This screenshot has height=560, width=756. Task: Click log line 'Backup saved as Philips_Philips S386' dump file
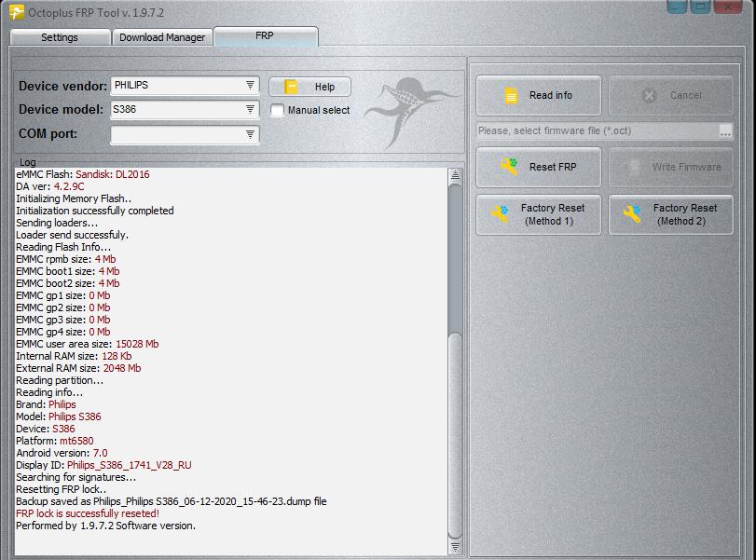[x=172, y=501]
